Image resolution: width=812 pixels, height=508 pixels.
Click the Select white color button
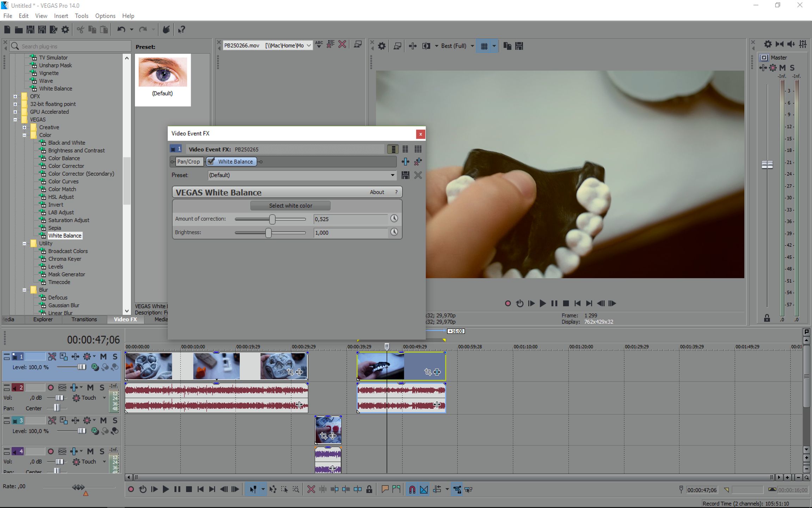pyautogui.click(x=290, y=206)
